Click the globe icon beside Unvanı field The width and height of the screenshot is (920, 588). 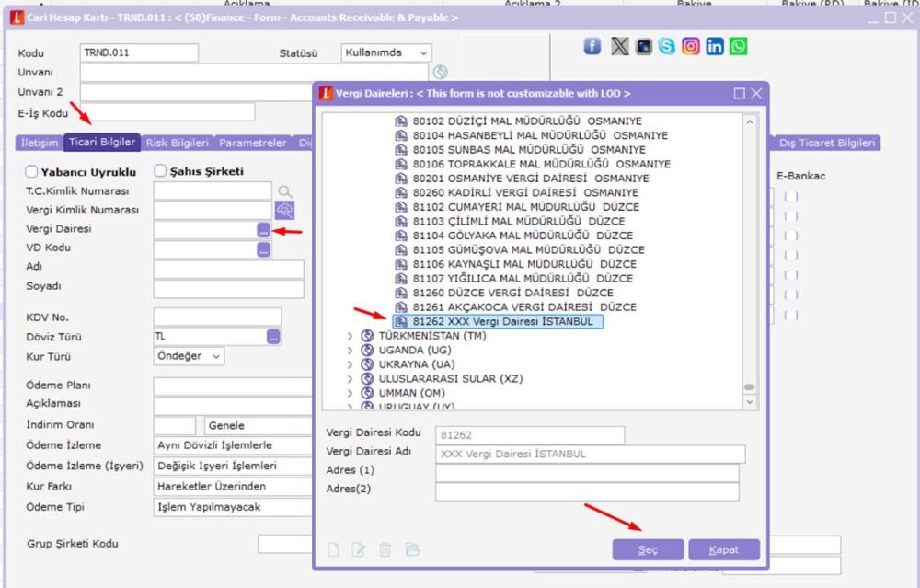click(440, 72)
